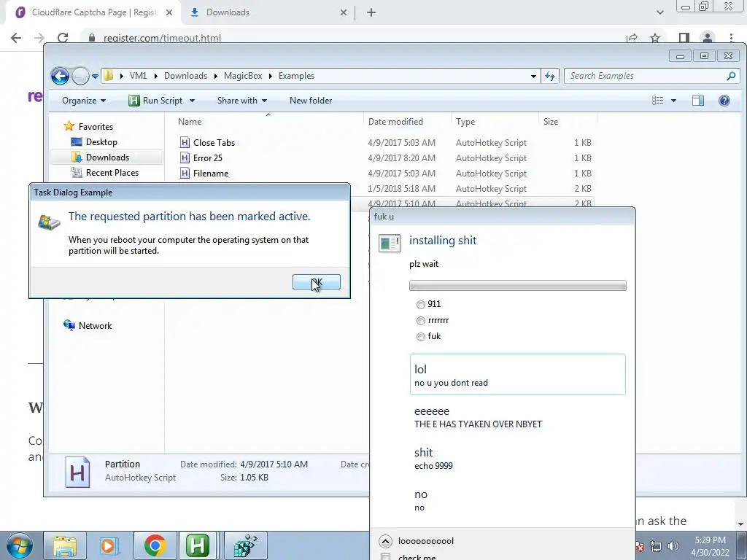747x560 pixels.
Task: Toggle the preview pane icon
Action: (698, 101)
